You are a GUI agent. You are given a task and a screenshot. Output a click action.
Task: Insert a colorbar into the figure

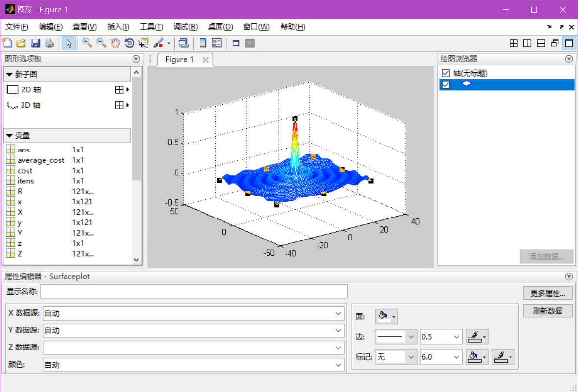[x=202, y=43]
